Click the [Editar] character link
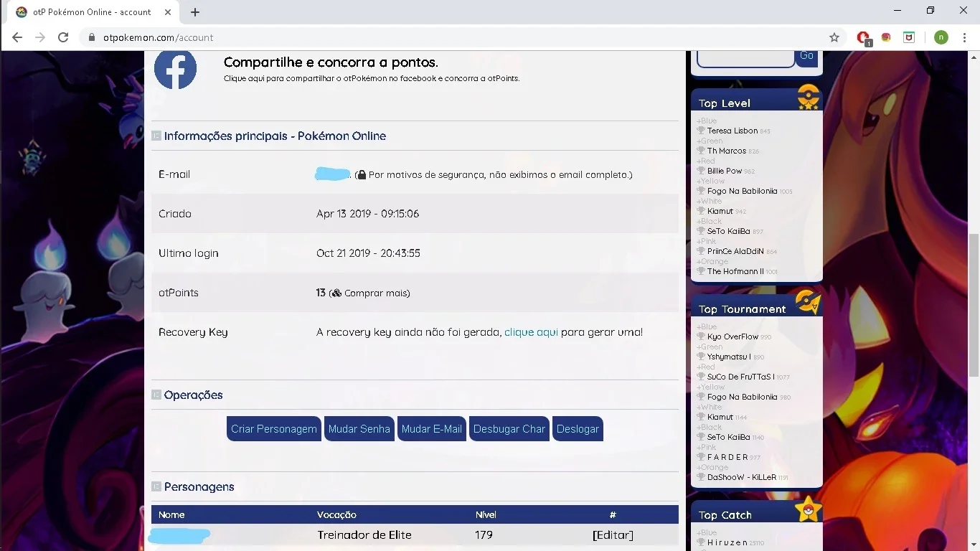Screen dimensions: 980x551 click(x=613, y=534)
